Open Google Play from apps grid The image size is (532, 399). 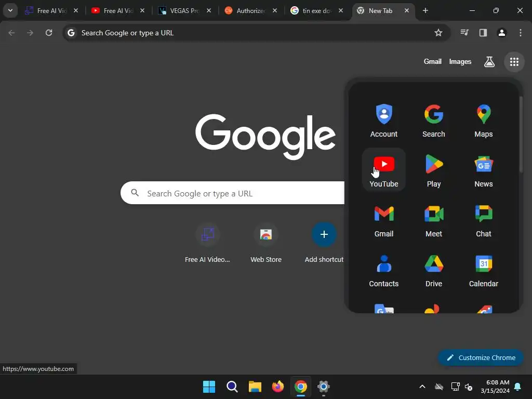coord(434,170)
